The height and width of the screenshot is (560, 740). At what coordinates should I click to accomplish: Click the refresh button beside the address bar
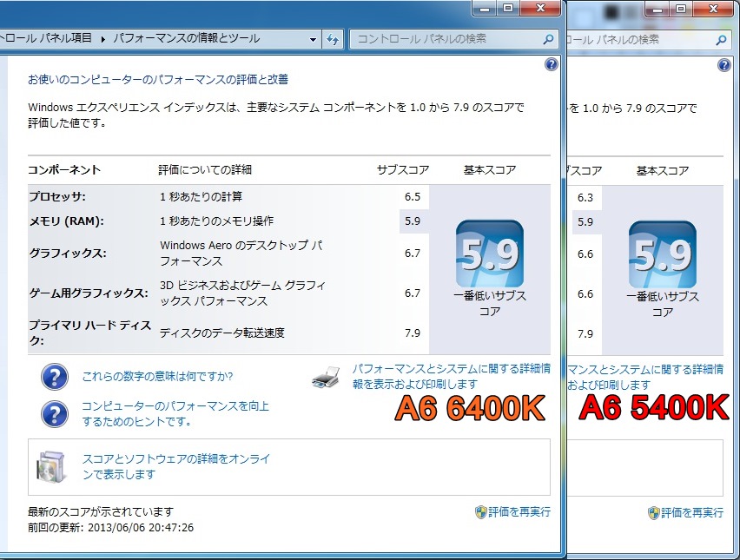coord(333,39)
